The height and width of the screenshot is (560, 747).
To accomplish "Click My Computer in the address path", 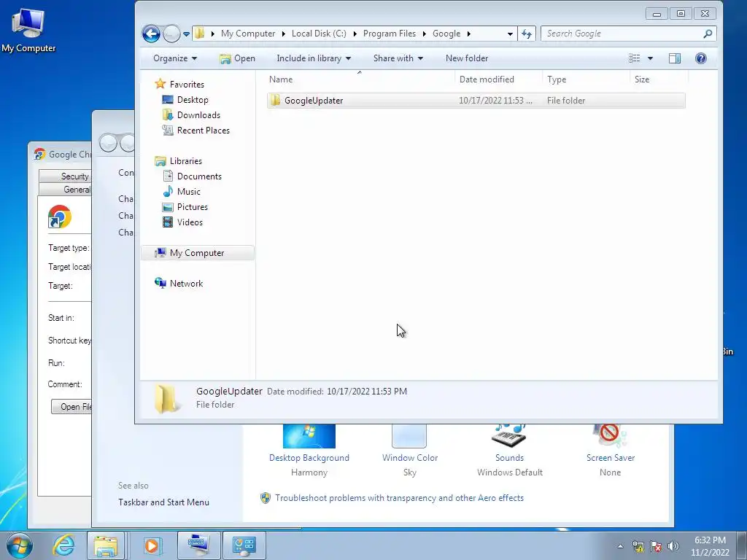I will coord(248,34).
